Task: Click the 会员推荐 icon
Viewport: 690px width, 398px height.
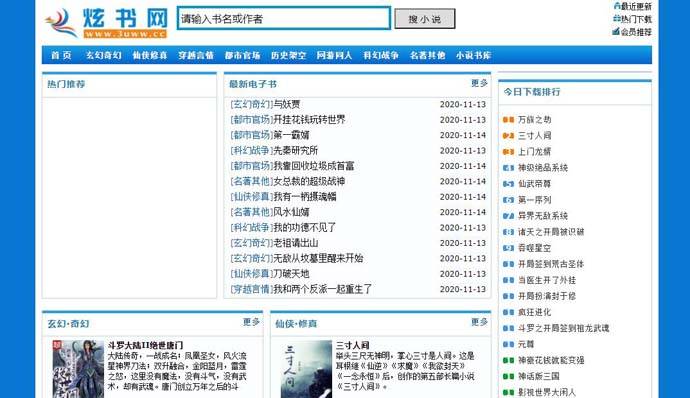Action: (616, 31)
